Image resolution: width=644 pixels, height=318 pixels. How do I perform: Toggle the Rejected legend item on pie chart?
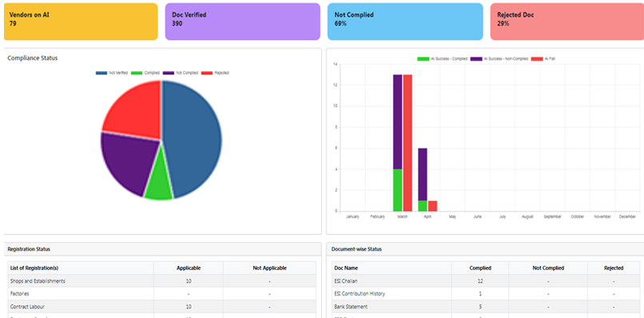[x=215, y=73]
